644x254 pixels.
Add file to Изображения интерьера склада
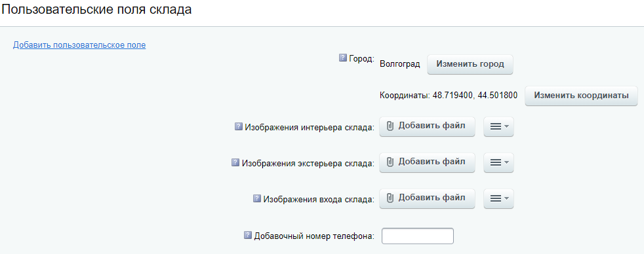[x=427, y=126]
